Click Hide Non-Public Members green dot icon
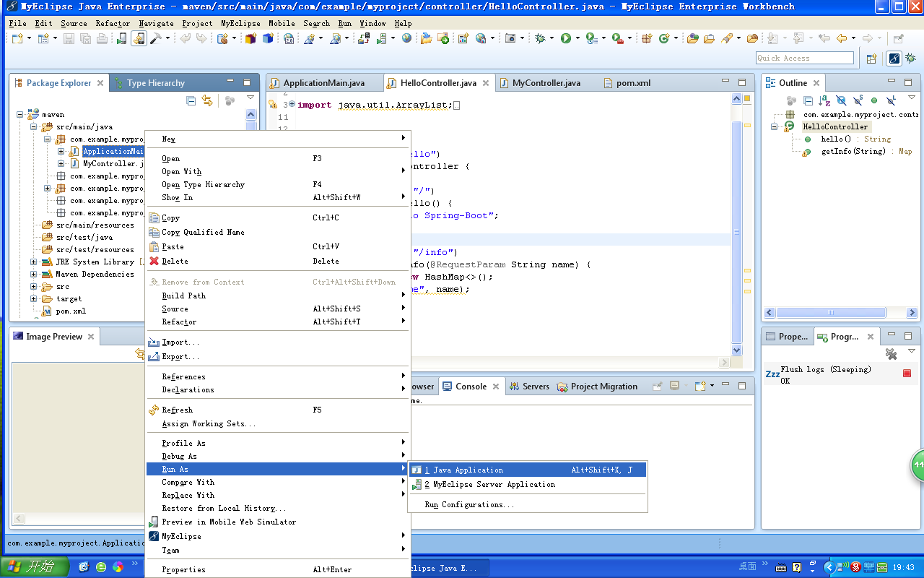 (x=874, y=100)
